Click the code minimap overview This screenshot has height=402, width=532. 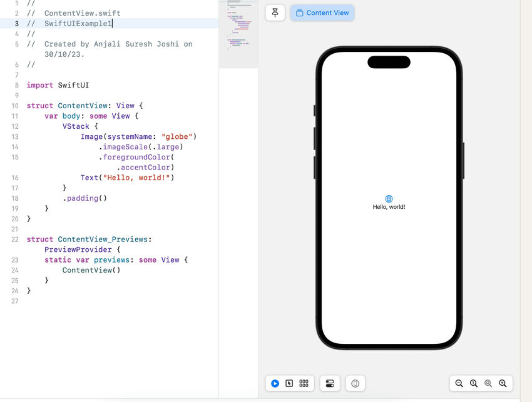tap(238, 34)
